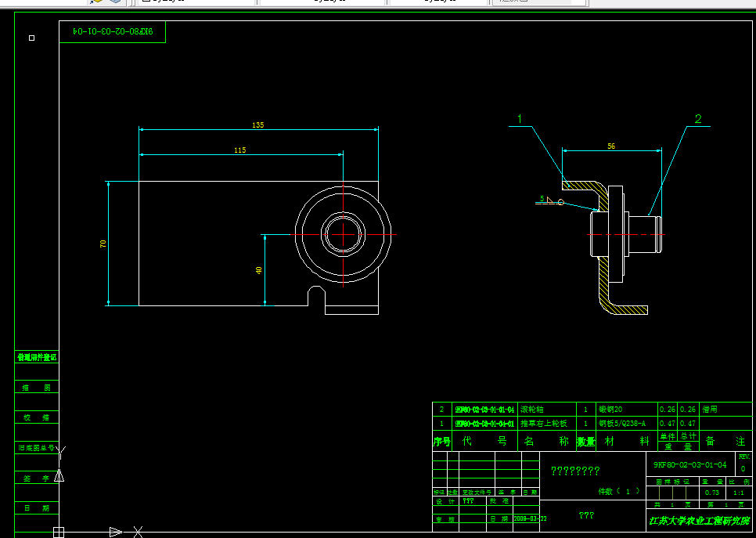
Task: Select the 图样标记 label
Action: 672,482
